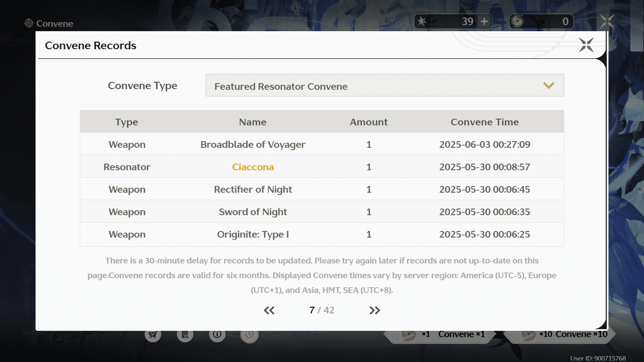
Task: Perform ten pulls with Convene ×10
Action: (581, 334)
